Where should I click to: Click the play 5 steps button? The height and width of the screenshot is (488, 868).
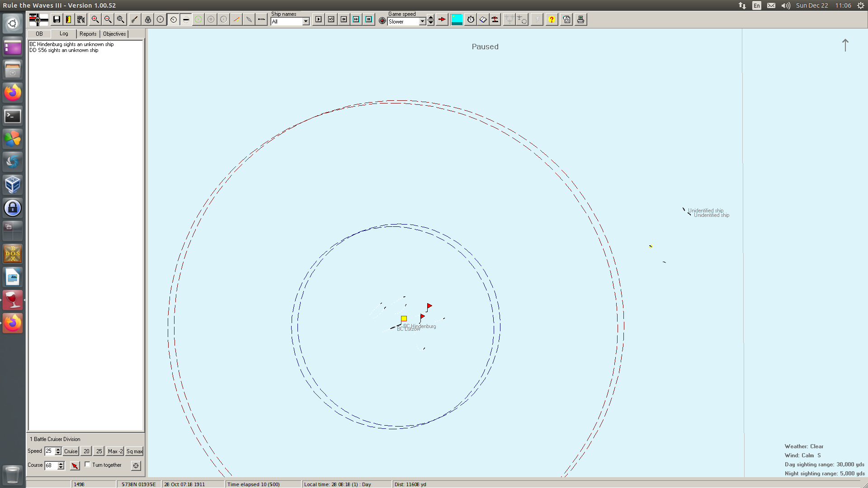[x=331, y=19]
